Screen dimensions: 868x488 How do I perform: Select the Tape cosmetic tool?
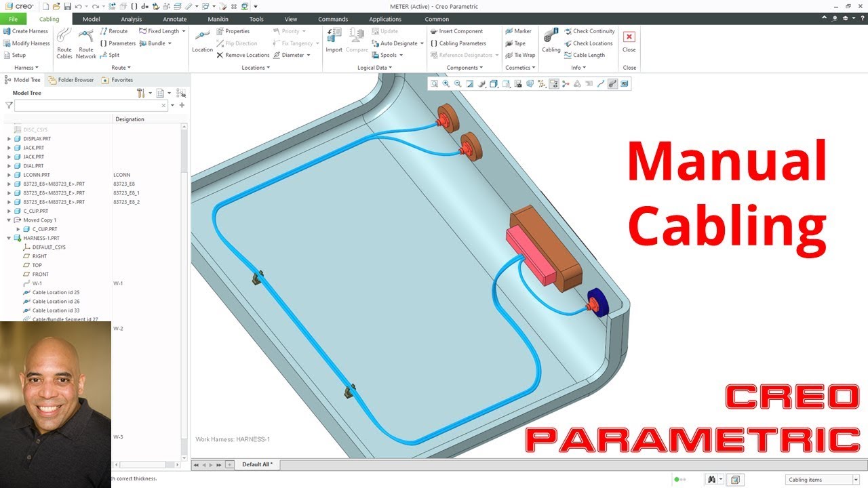pyautogui.click(x=515, y=43)
